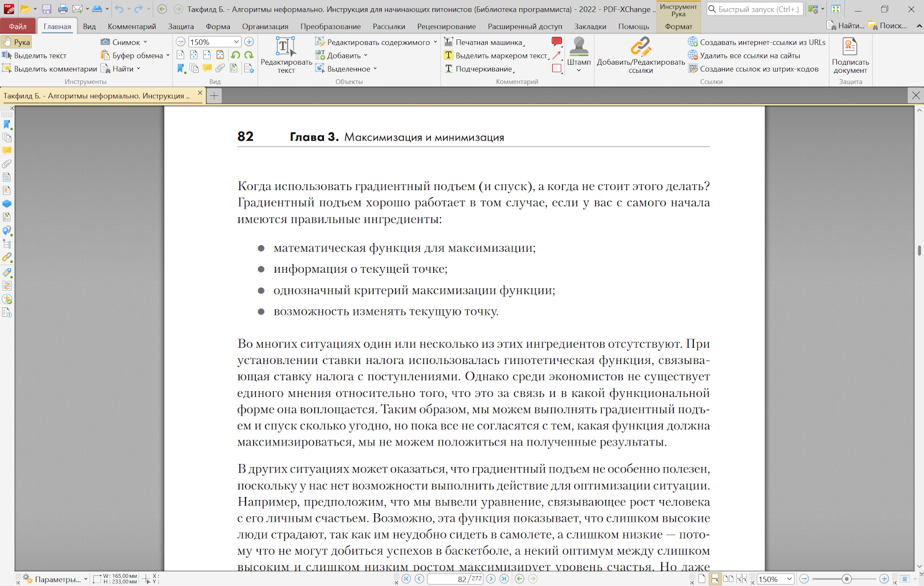Switch to two pages continuous layout in status bar

tap(742, 578)
